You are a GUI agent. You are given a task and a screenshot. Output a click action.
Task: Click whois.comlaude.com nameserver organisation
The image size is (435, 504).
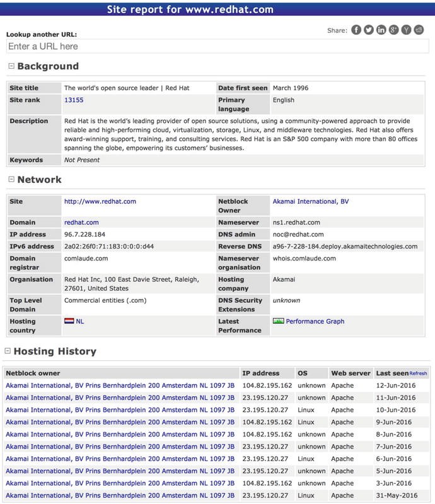[x=304, y=259]
